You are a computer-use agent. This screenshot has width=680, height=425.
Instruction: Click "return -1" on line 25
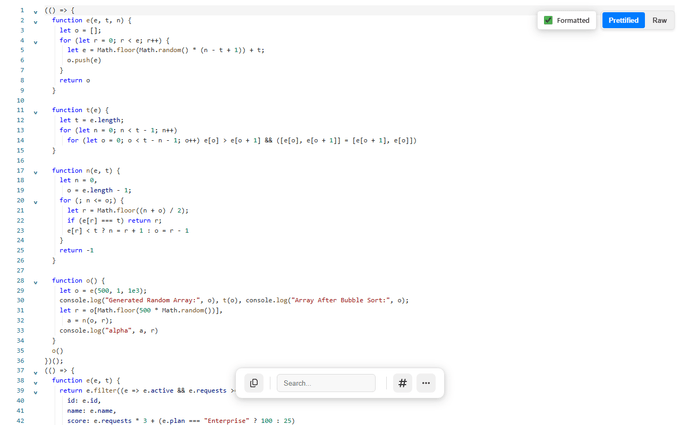click(x=77, y=250)
